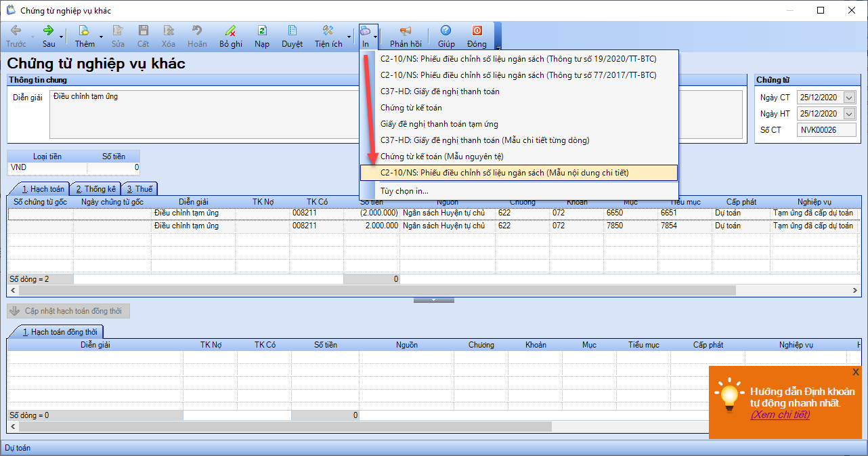Click the Nạp (reload) toolbar icon
868x456 pixels.
(262, 31)
